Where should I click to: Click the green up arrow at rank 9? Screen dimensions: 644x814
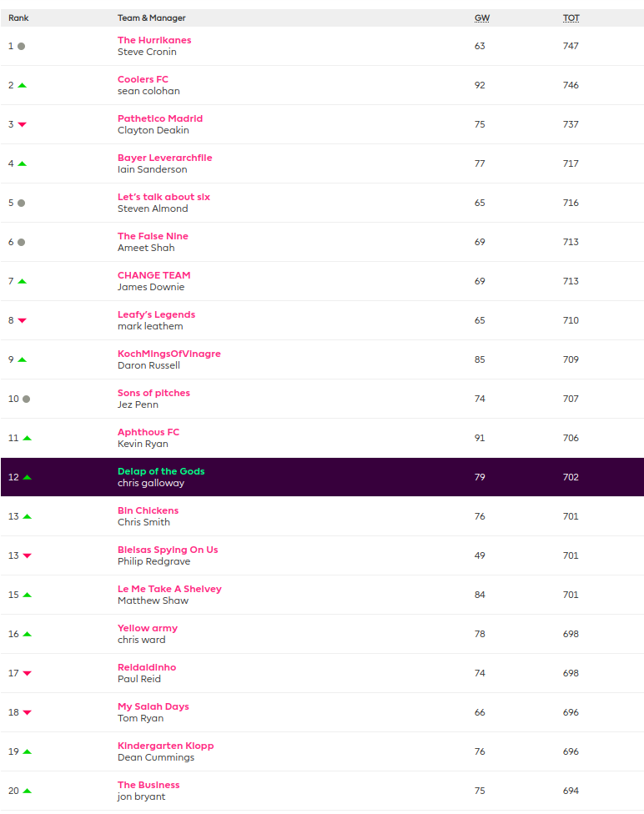[x=22, y=359]
